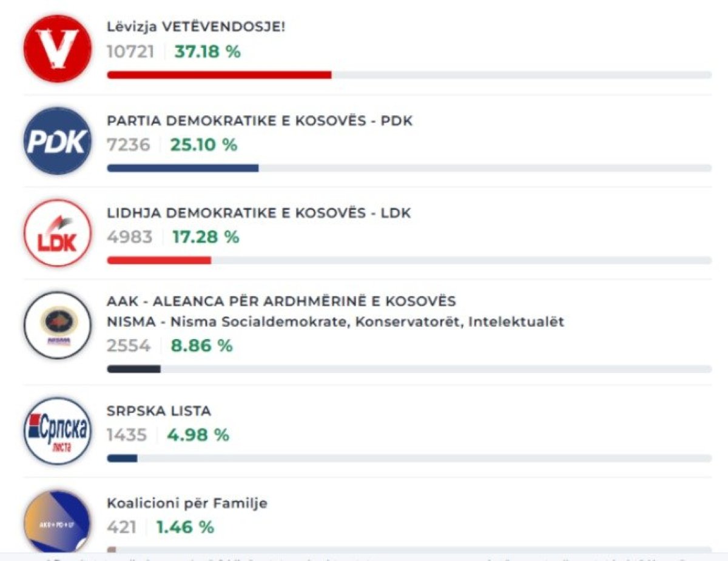Click the 7236 vote count
728x561 pixels.
point(128,146)
